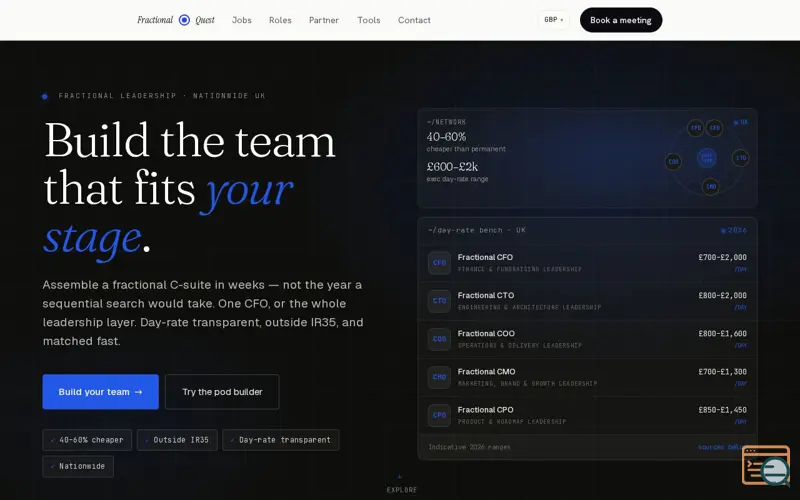Screen dimensions: 800x500
Task: Click the CTO node in network diagram
Action: pyautogui.click(x=740, y=158)
